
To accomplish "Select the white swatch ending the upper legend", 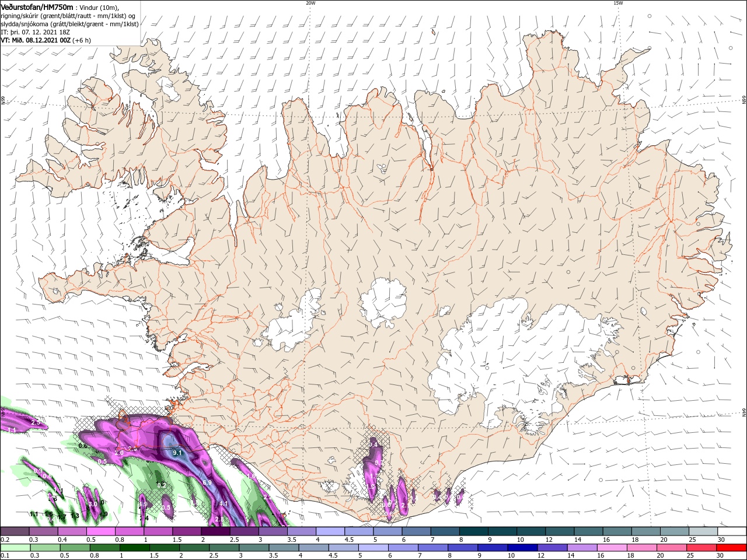I will click(x=732, y=531).
